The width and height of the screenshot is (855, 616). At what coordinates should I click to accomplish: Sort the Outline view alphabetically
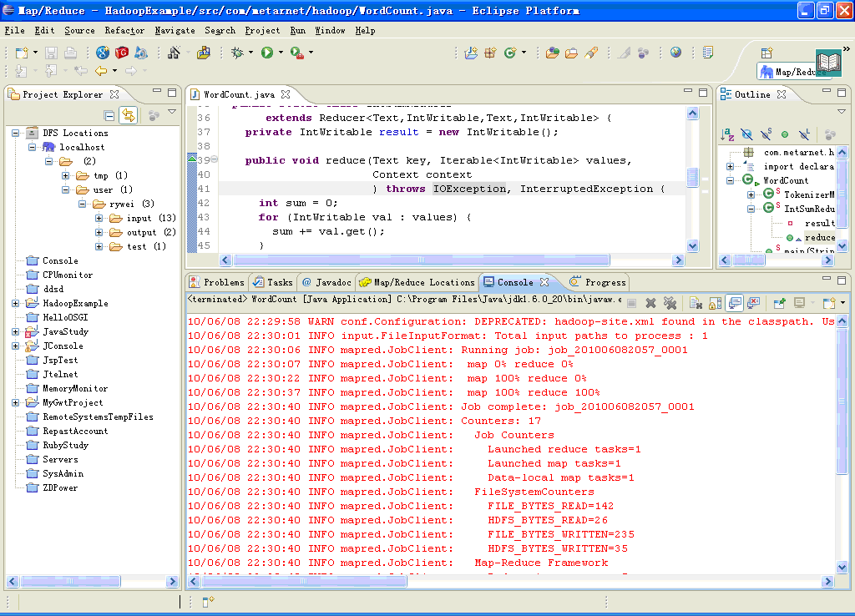[726, 135]
